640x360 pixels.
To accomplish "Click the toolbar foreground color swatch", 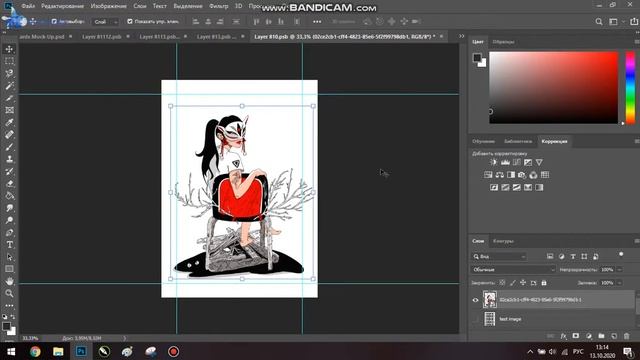I will point(6,326).
